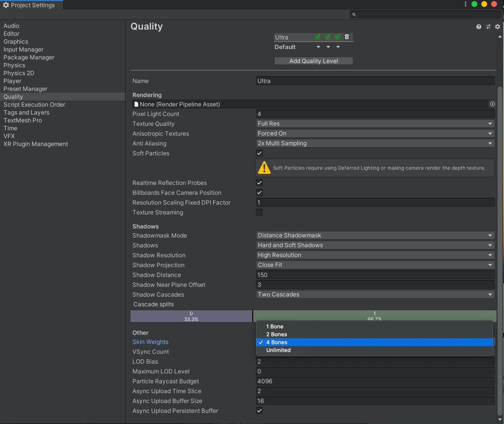The height and width of the screenshot is (424, 504).
Task: Open the Shadow Cascades dropdown
Action: 375,294
